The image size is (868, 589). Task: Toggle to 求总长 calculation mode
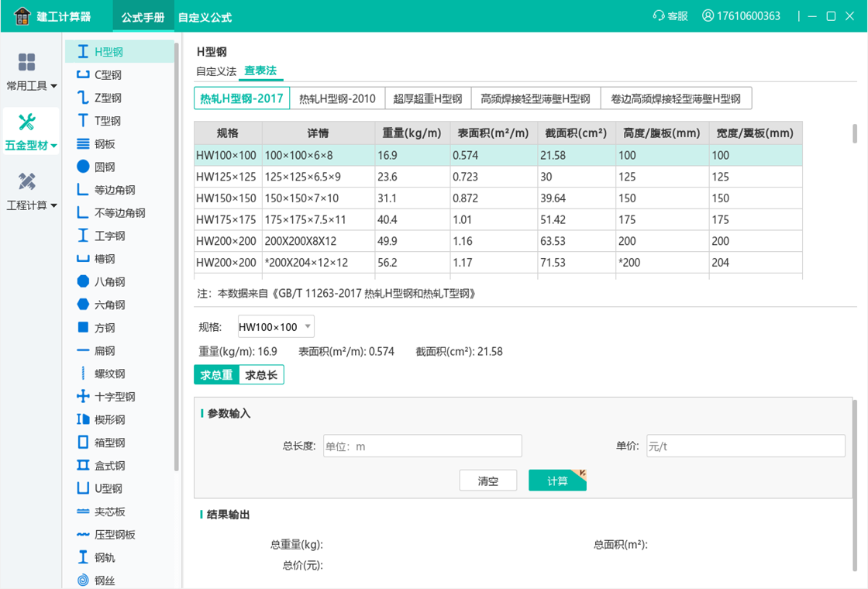[261, 375]
